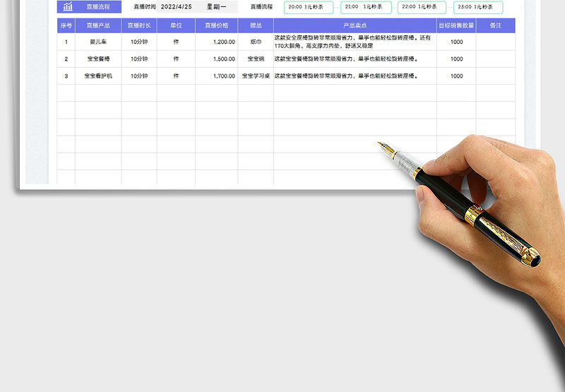
Task: Select the date cell 2022/4/25
Action: (x=177, y=7)
